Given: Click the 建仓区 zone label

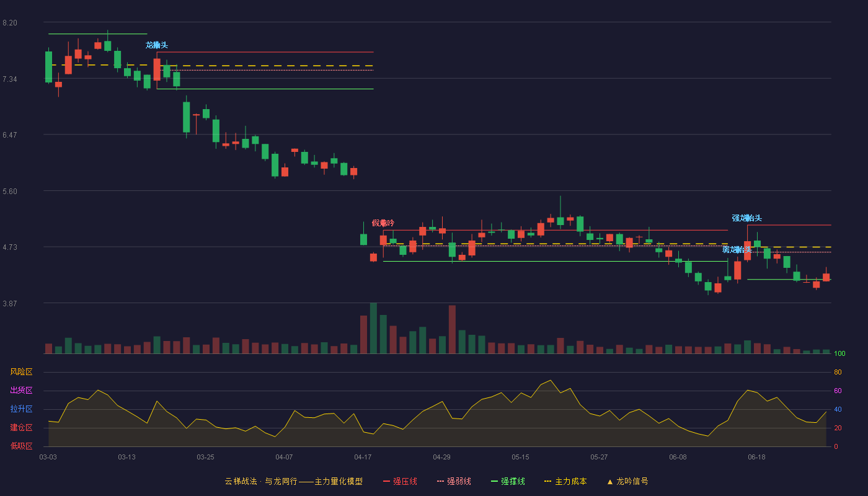Looking at the screenshot, I should 21,428.
